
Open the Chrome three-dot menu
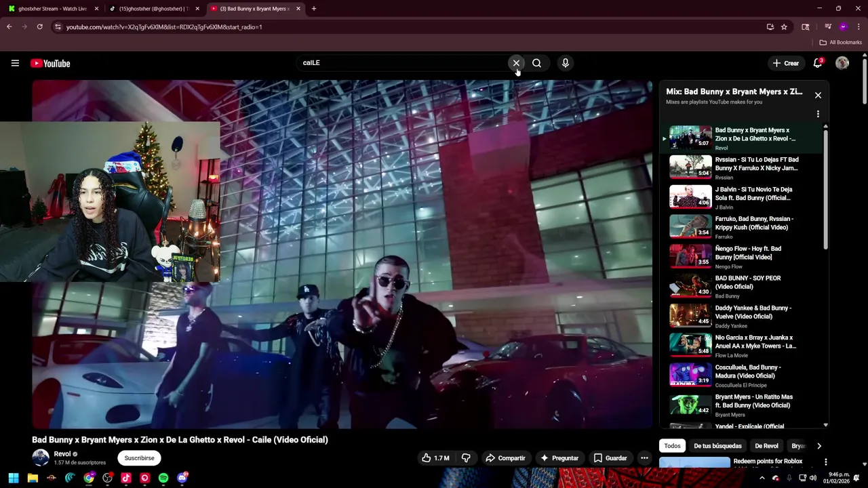[x=859, y=27]
